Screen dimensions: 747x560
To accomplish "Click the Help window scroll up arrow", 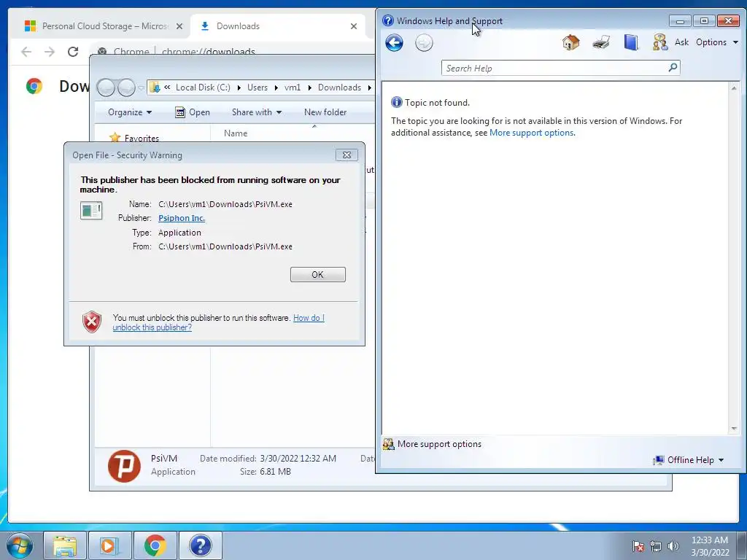I will [x=734, y=88].
